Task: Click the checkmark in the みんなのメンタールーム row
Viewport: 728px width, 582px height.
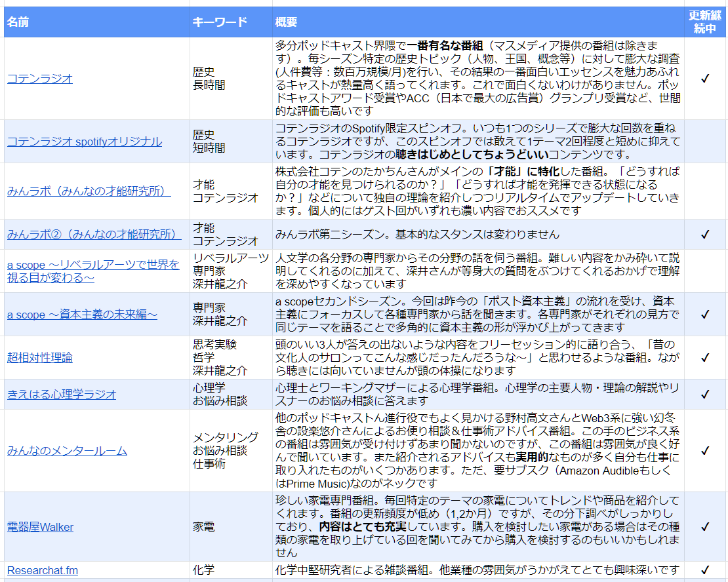Action: coord(705,451)
